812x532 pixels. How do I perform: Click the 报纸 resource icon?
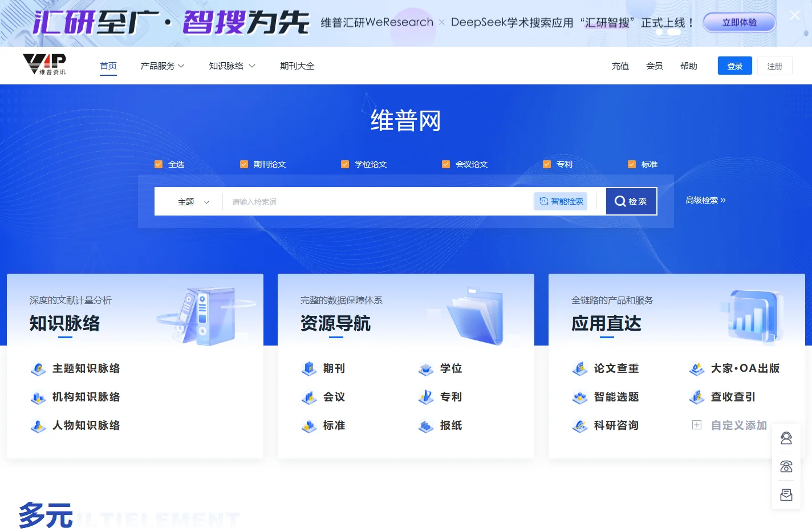pyautogui.click(x=426, y=426)
